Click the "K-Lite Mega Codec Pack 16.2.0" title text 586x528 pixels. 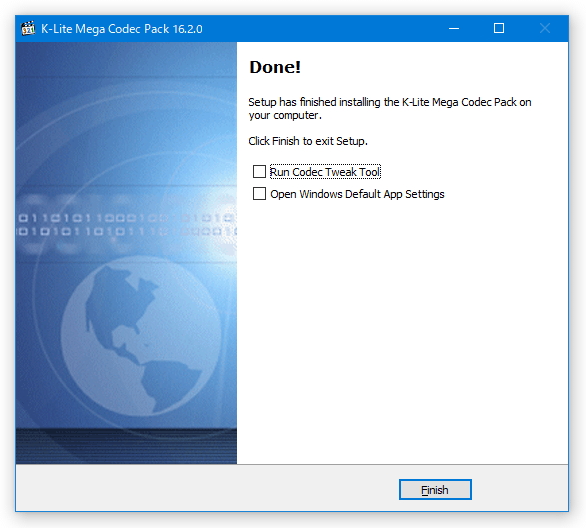click(122, 29)
